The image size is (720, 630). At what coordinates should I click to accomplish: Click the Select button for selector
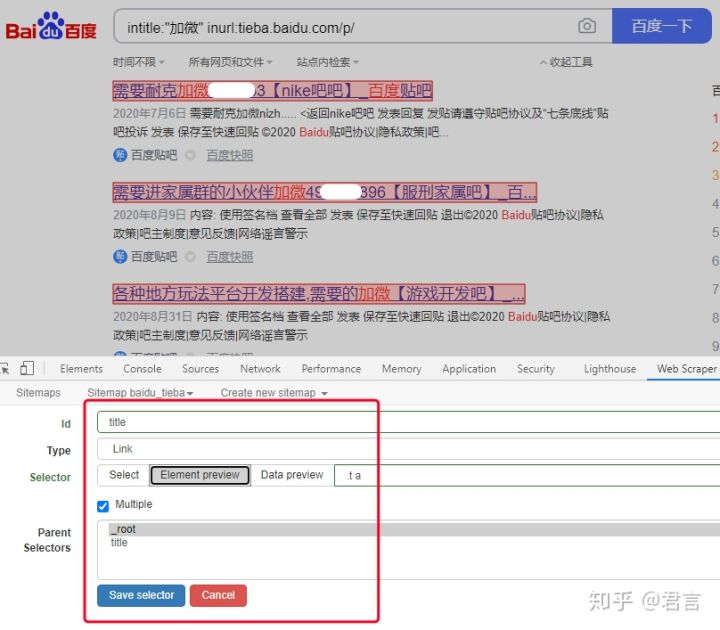124,475
